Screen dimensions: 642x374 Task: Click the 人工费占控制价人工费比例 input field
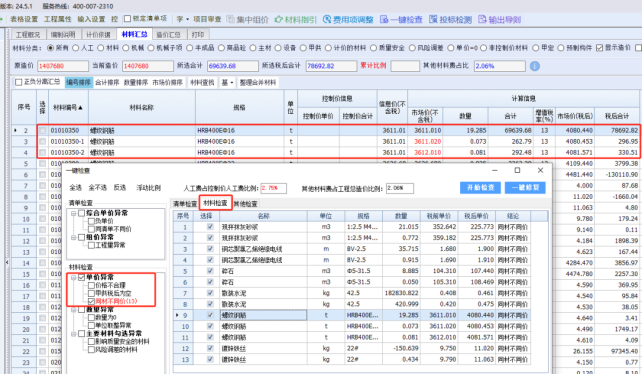[274, 188]
